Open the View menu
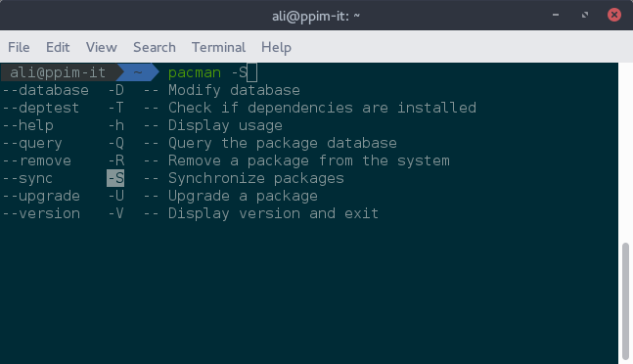633x364 pixels. 102,47
